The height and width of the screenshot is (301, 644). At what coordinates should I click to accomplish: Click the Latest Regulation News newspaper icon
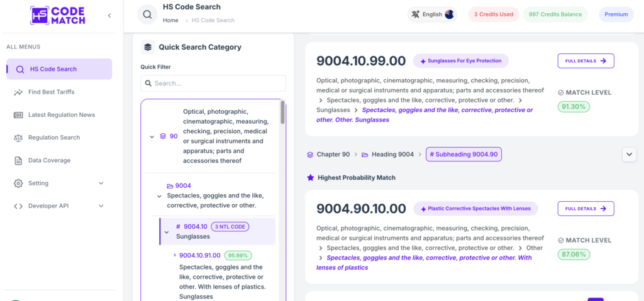(x=18, y=115)
